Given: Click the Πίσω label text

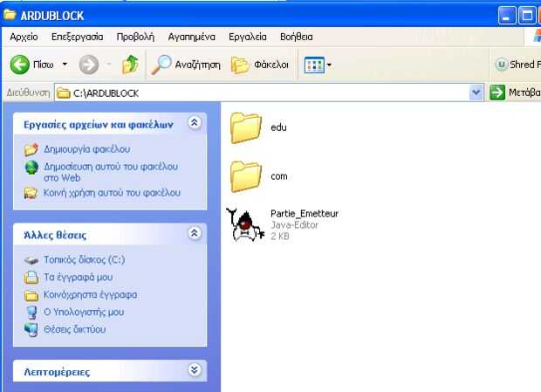Looking at the screenshot, I should point(44,65).
